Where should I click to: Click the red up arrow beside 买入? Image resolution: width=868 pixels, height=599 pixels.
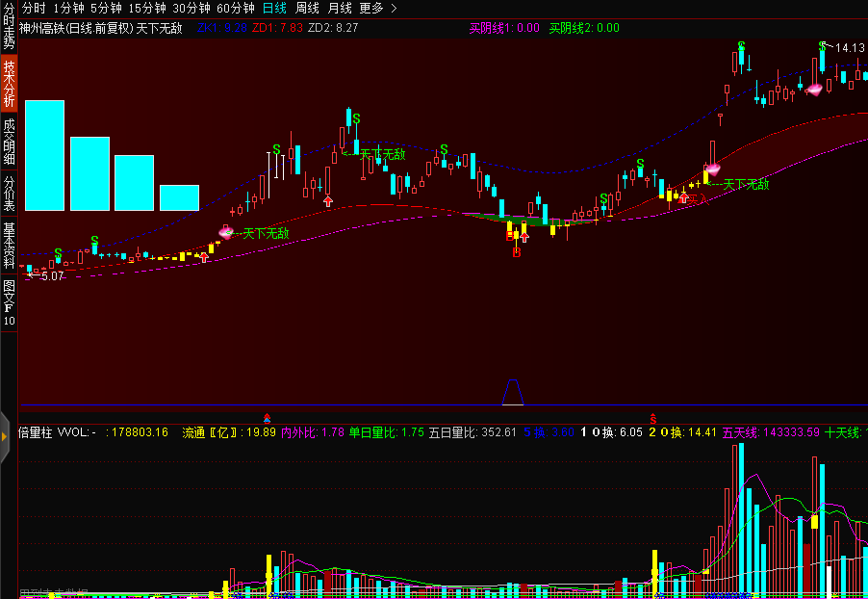pos(684,197)
